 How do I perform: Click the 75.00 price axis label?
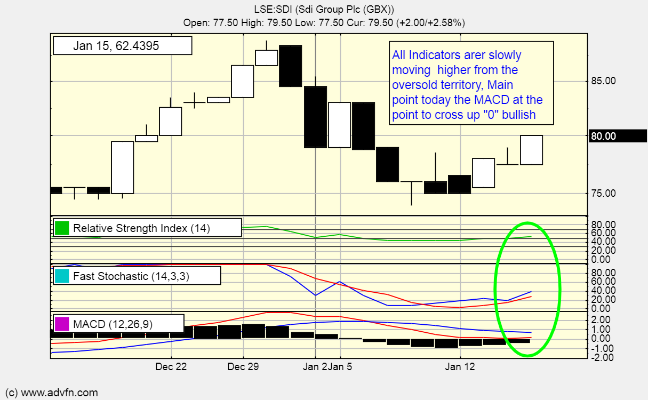pyautogui.click(x=603, y=193)
